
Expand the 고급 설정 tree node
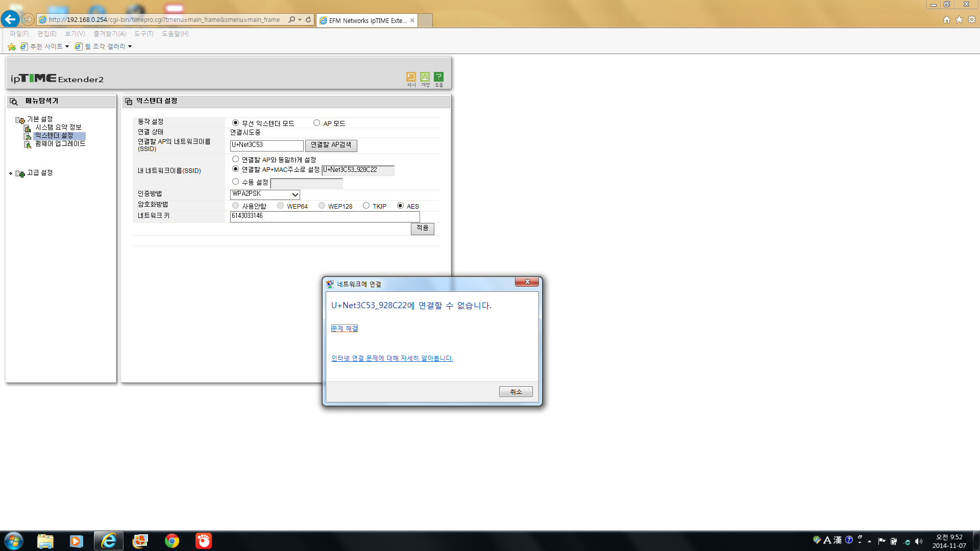[11, 173]
